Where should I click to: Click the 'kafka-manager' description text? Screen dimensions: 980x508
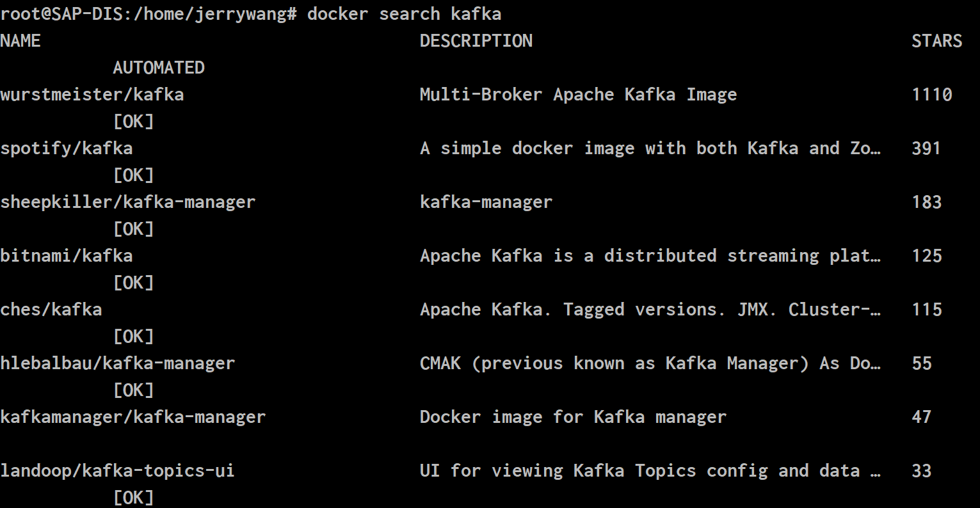(x=486, y=202)
